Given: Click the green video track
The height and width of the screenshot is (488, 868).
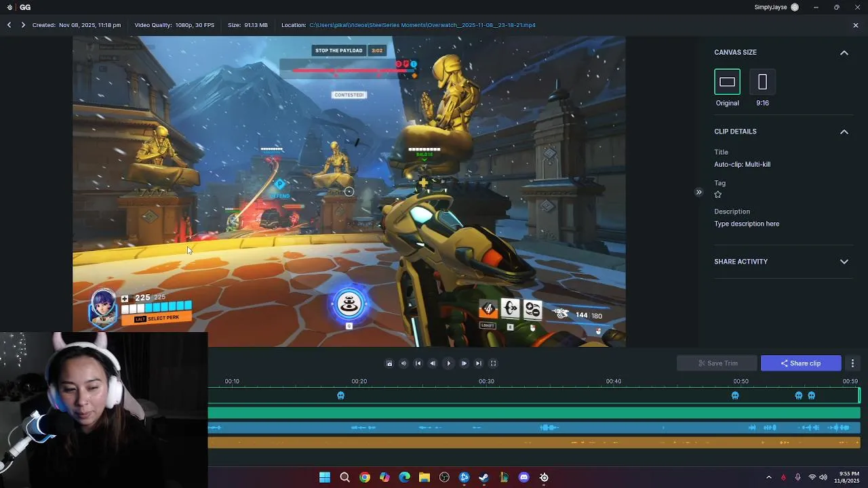Looking at the screenshot, I should click(534, 413).
